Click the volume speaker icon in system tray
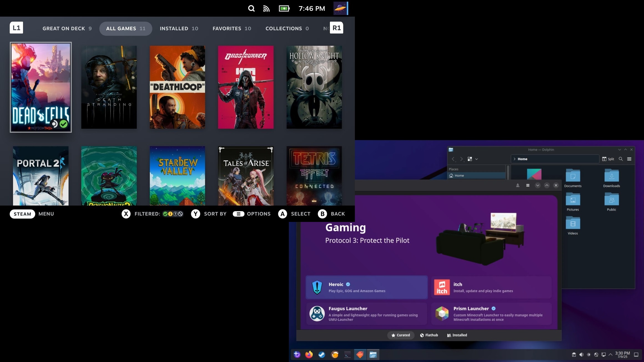 (x=582, y=355)
